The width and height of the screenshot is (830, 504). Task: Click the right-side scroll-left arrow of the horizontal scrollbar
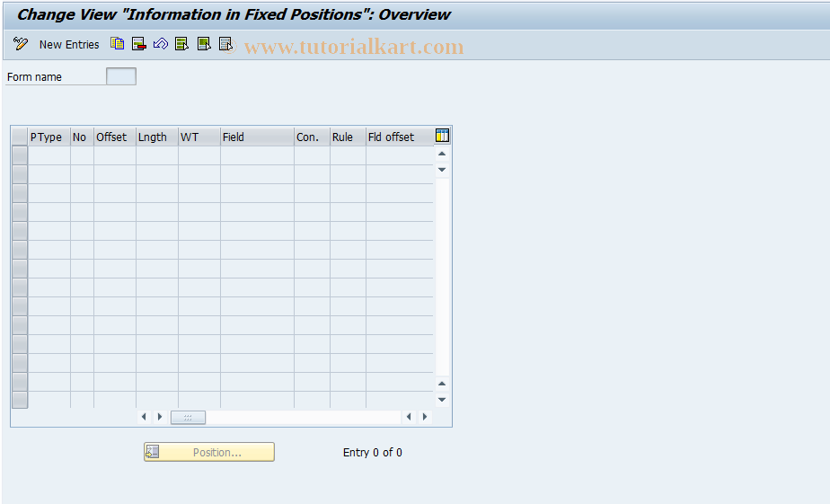(409, 417)
